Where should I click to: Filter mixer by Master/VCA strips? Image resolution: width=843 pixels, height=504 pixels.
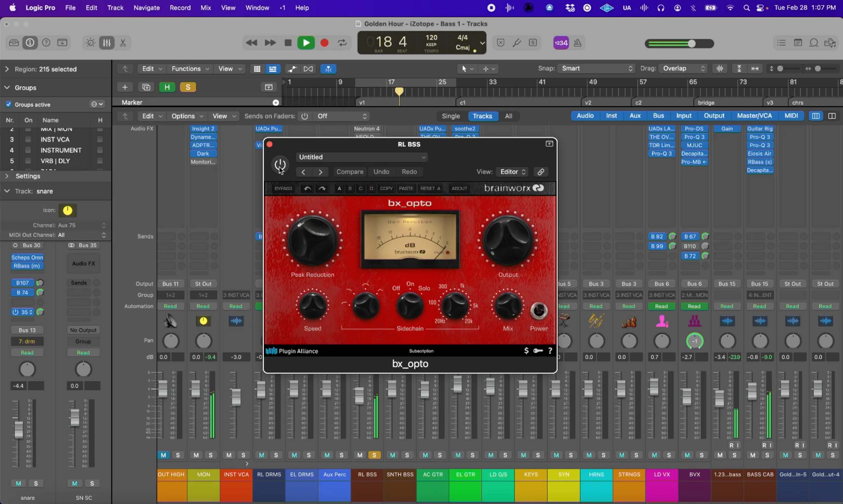click(754, 116)
